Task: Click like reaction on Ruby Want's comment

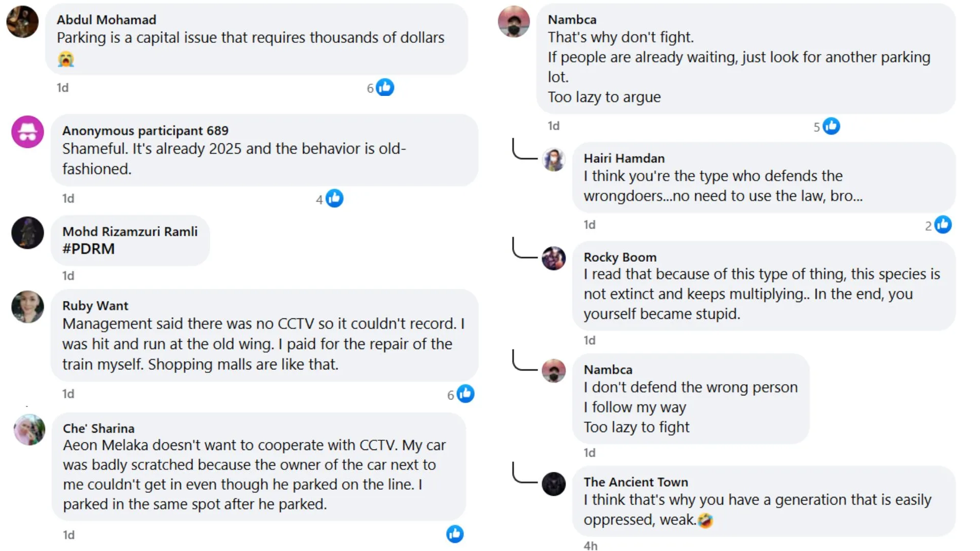Action: [x=465, y=394]
